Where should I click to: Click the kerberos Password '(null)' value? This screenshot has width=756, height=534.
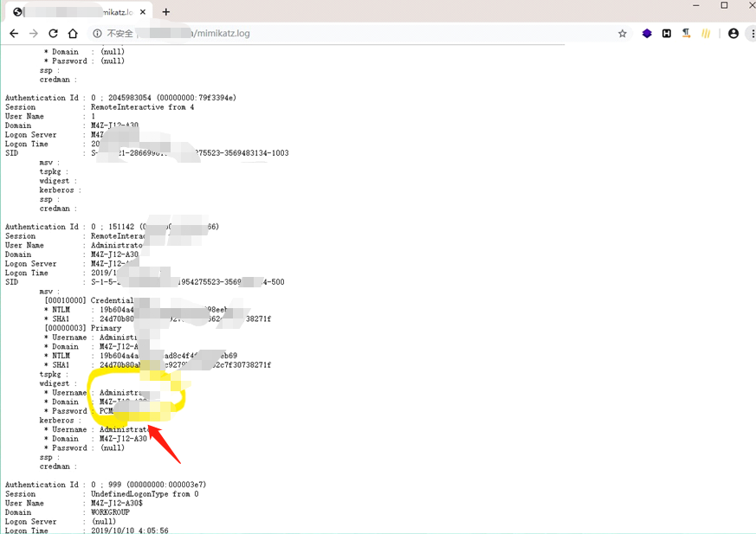113,447
